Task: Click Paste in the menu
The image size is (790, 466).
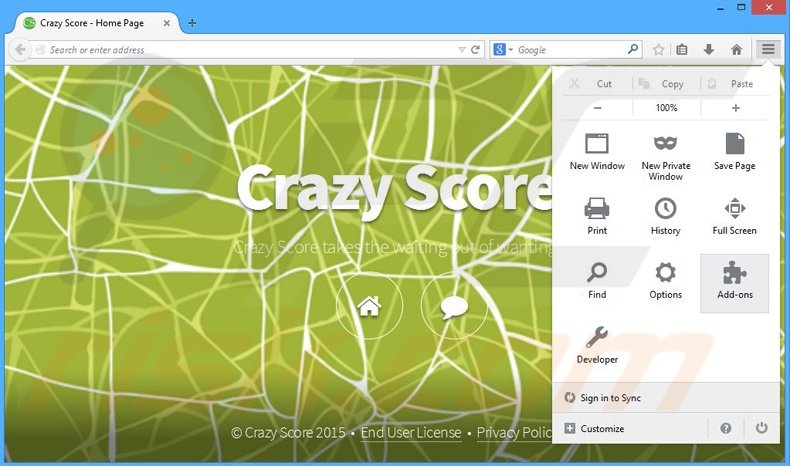Action: (735, 84)
